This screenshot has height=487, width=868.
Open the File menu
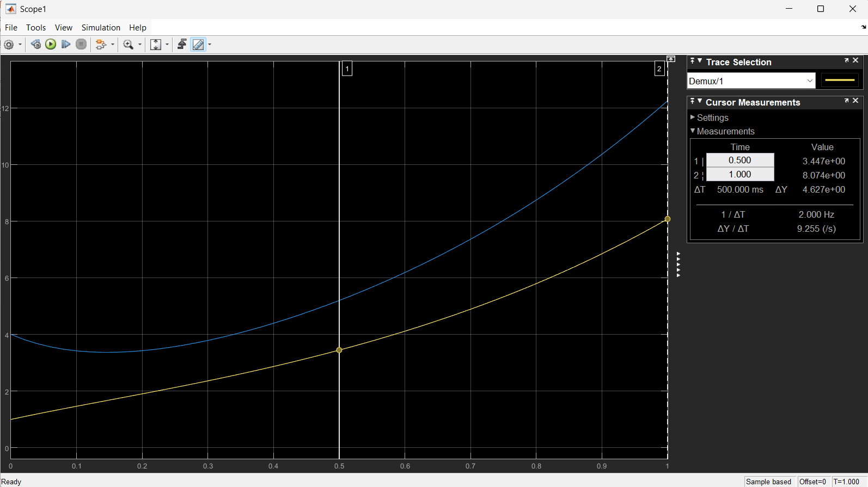click(x=11, y=28)
